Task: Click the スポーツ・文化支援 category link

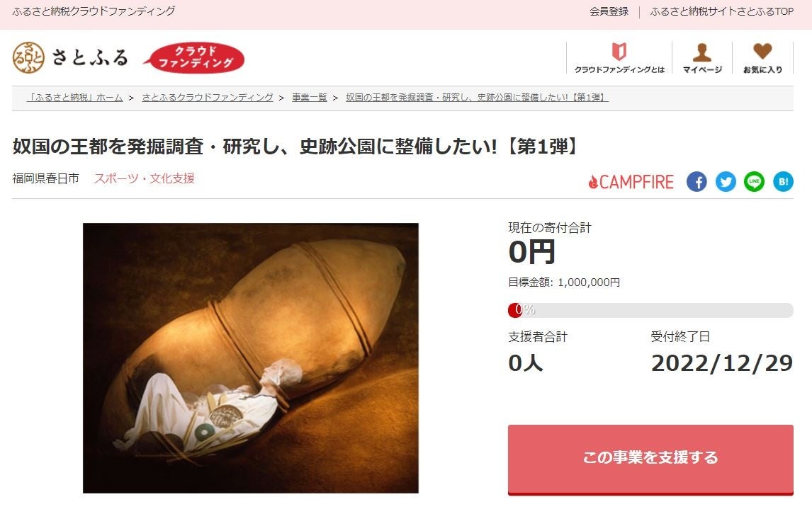Action: (145, 178)
